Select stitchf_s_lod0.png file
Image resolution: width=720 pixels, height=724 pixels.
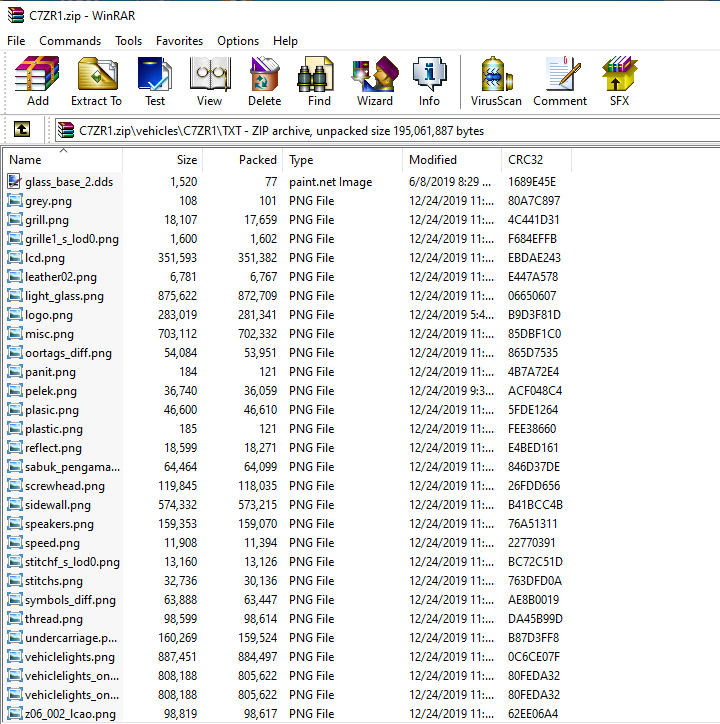(72, 562)
